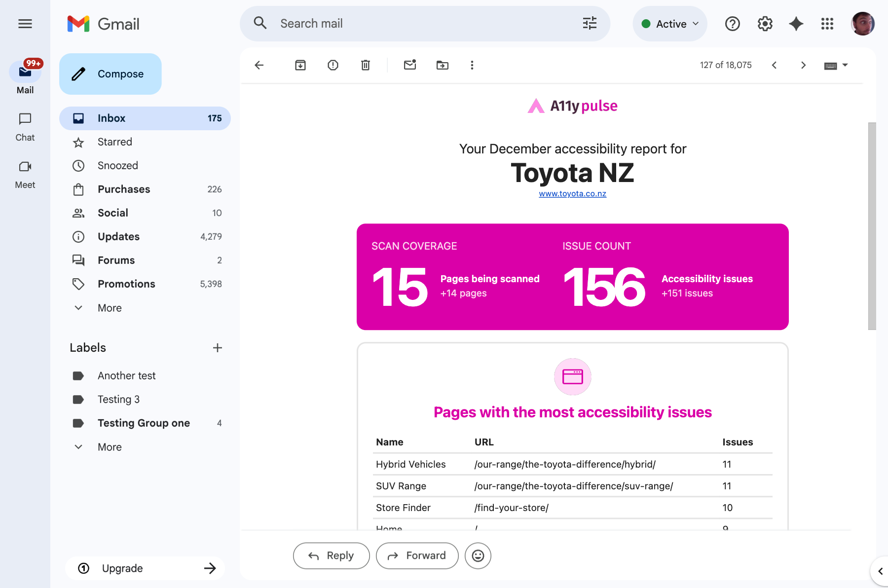This screenshot has width=888, height=588.
Task: Click the Search mail field
Action: tap(425, 24)
